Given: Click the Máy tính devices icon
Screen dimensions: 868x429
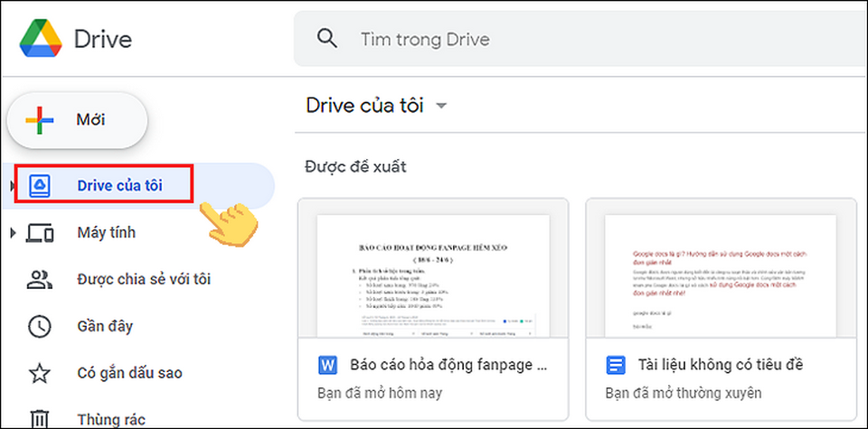Looking at the screenshot, I should click(41, 233).
